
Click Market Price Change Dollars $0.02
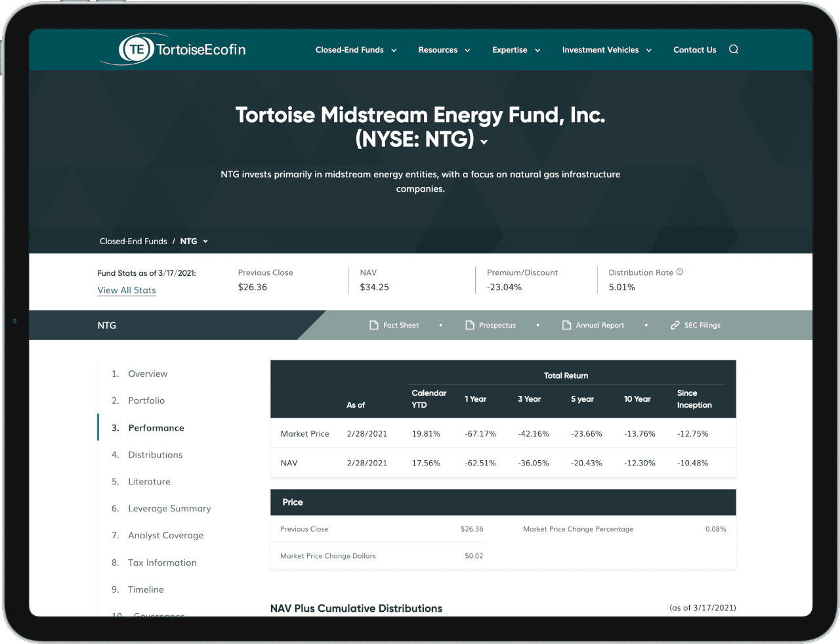click(474, 556)
